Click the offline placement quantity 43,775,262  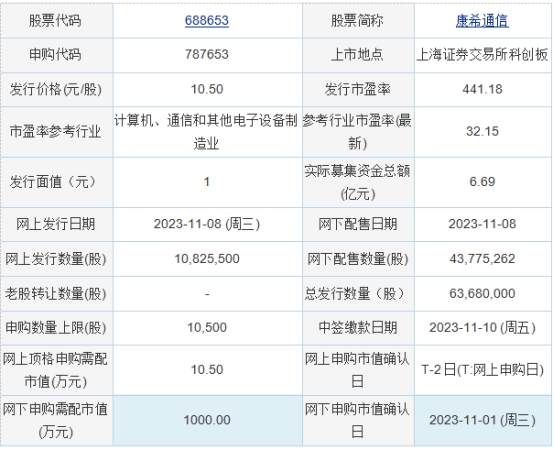coord(482,259)
